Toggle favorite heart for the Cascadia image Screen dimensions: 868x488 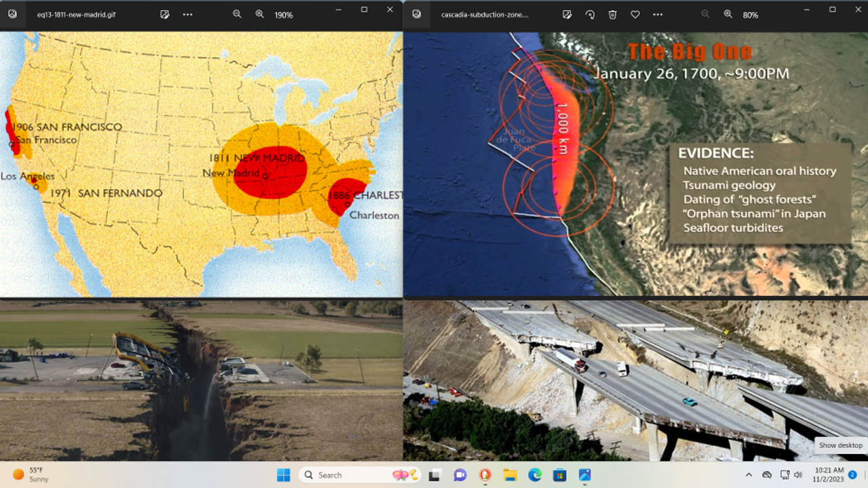coord(635,14)
